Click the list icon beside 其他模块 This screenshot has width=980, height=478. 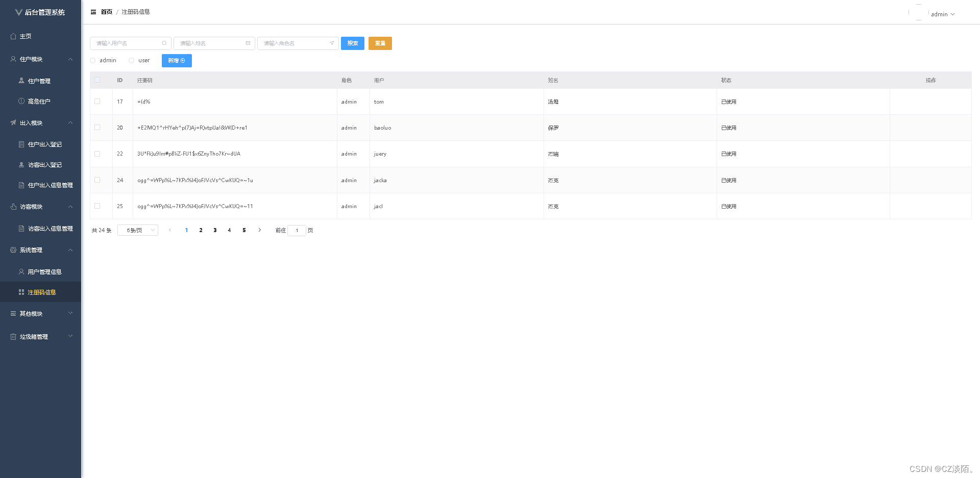pyautogui.click(x=13, y=314)
